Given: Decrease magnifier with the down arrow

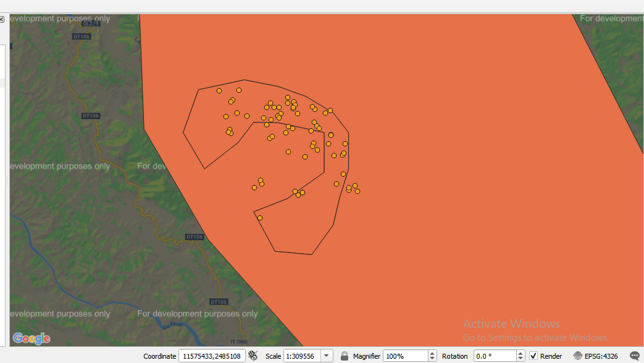Looking at the screenshot, I should tap(432, 359).
